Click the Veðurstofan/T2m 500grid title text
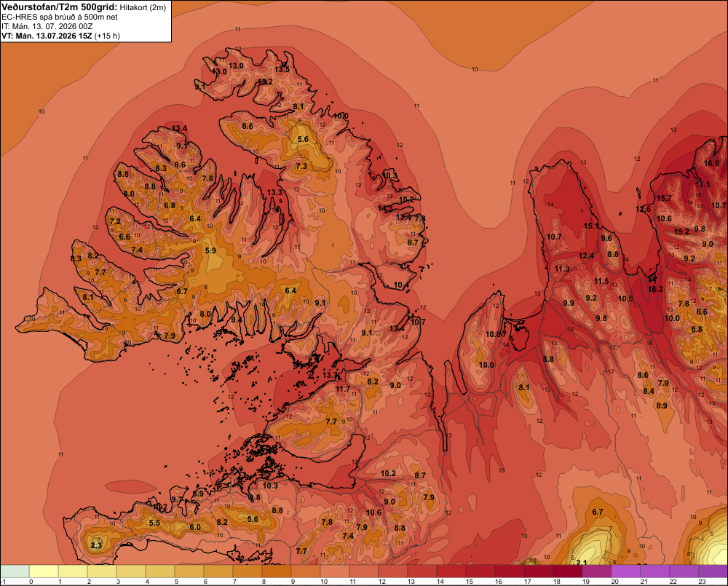 pyautogui.click(x=60, y=7)
